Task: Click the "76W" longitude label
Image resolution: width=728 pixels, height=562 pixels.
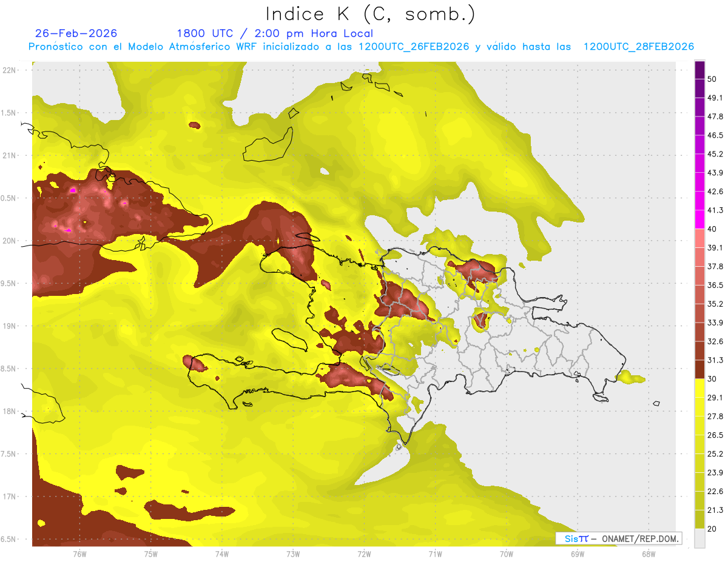Action: [79, 554]
